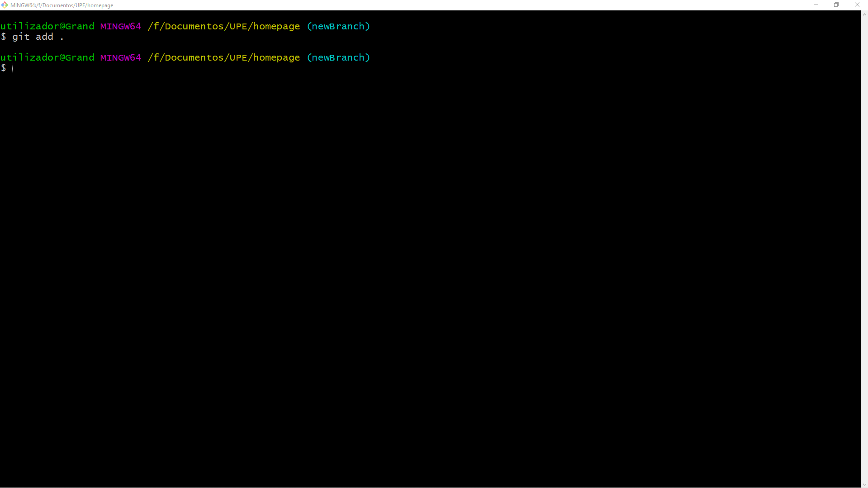Image resolution: width=868 pixels, height=488 pixels.
Task: Close the MINGW64 terminal window
Action: pos(857,5)
